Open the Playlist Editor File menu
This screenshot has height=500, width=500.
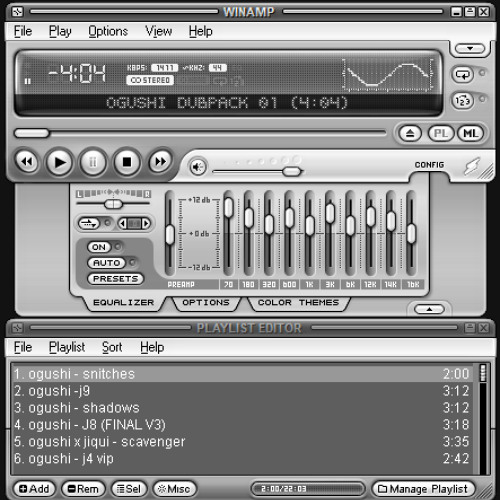point(23,347)
